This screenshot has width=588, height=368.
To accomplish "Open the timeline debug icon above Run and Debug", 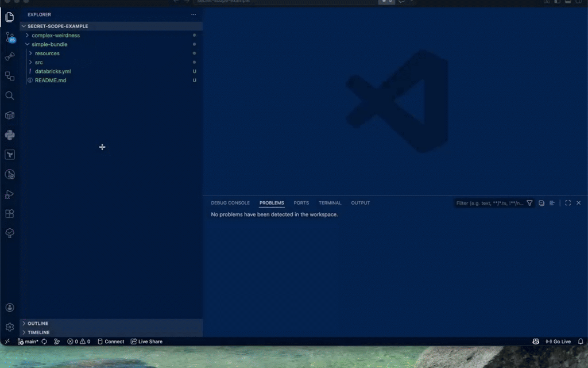I will 10,174.
